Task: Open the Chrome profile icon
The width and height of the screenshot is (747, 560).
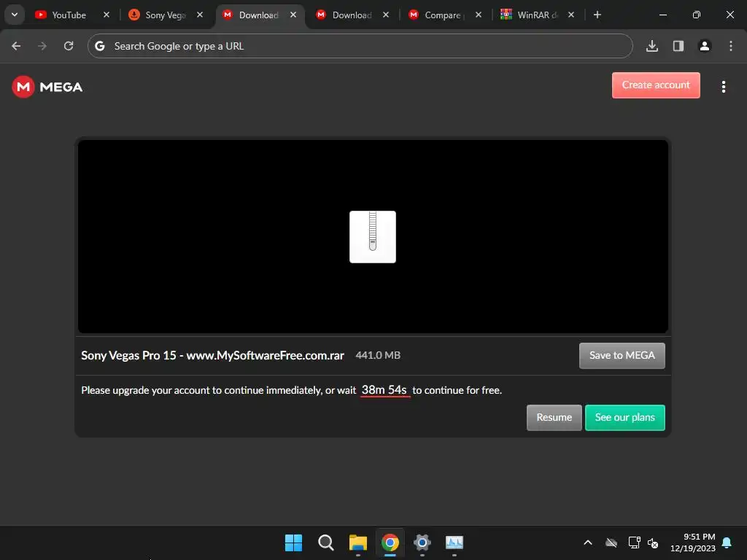Action: 704,46
